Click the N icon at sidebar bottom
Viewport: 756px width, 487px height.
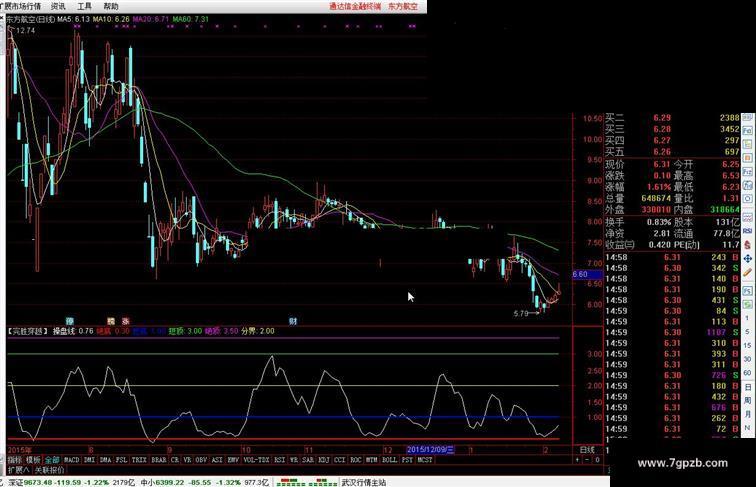(x=747, y=428)
